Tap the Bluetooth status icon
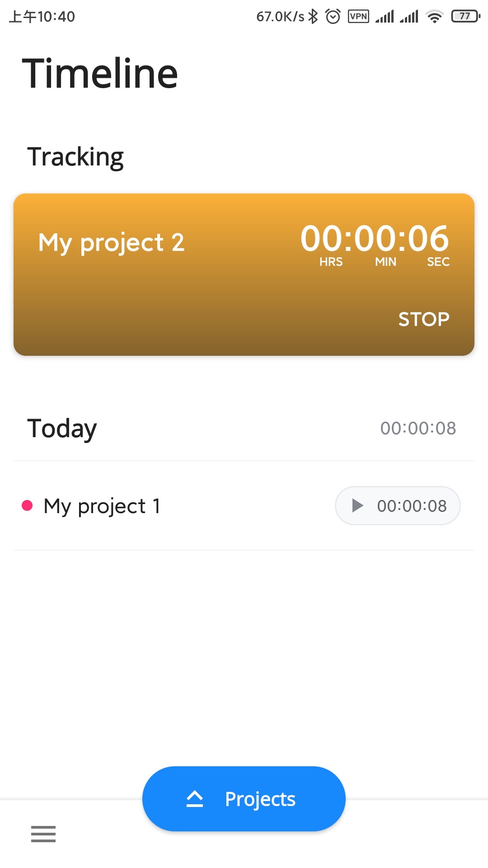This screenshot has height=868, width=488. (313, 17)
